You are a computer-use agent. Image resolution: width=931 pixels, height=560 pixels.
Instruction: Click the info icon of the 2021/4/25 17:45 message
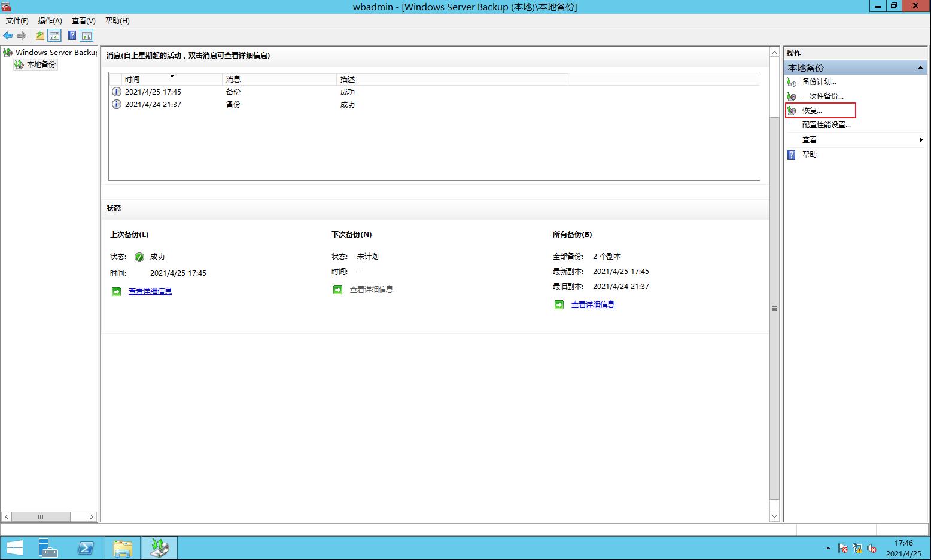click(117, 92)
